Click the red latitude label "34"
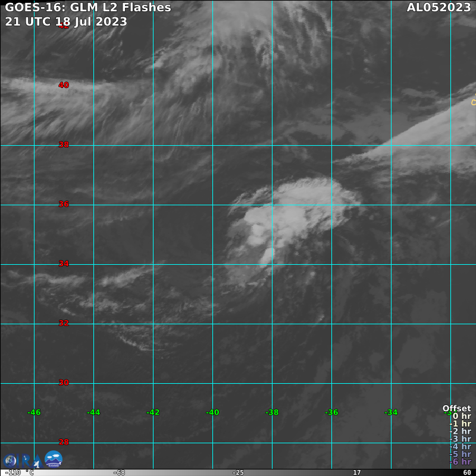 (64, 264)
